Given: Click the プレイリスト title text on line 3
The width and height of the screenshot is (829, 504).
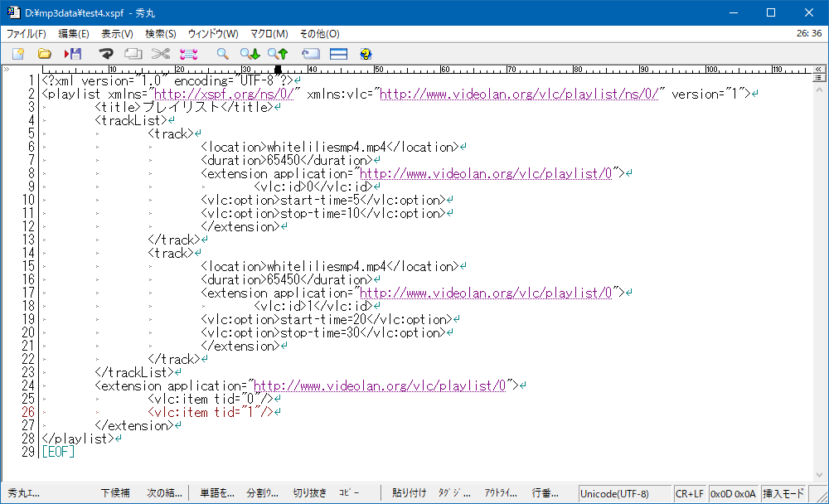Looking at the screenshot, I should (181, 108).
